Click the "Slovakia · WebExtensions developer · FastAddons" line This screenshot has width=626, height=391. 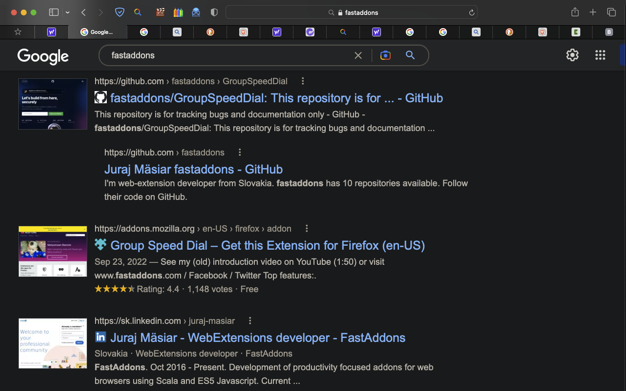tap(193, 354)
